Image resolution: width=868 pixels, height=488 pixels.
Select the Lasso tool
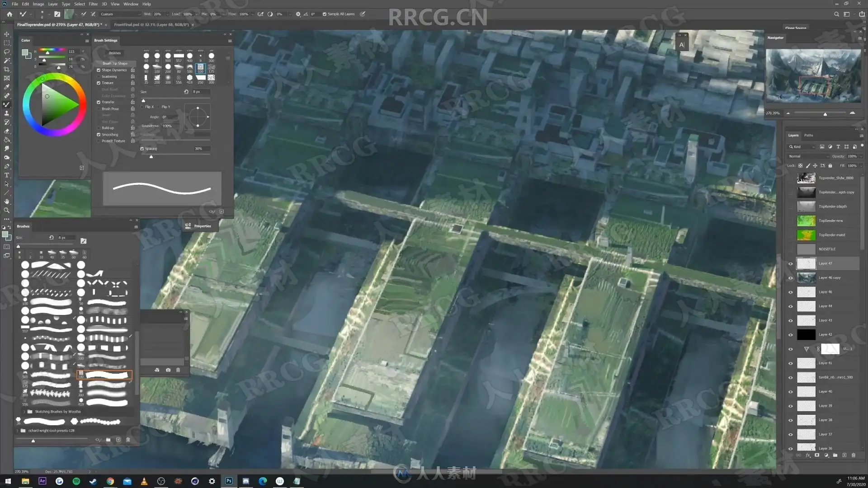click(x=7, y=52)
